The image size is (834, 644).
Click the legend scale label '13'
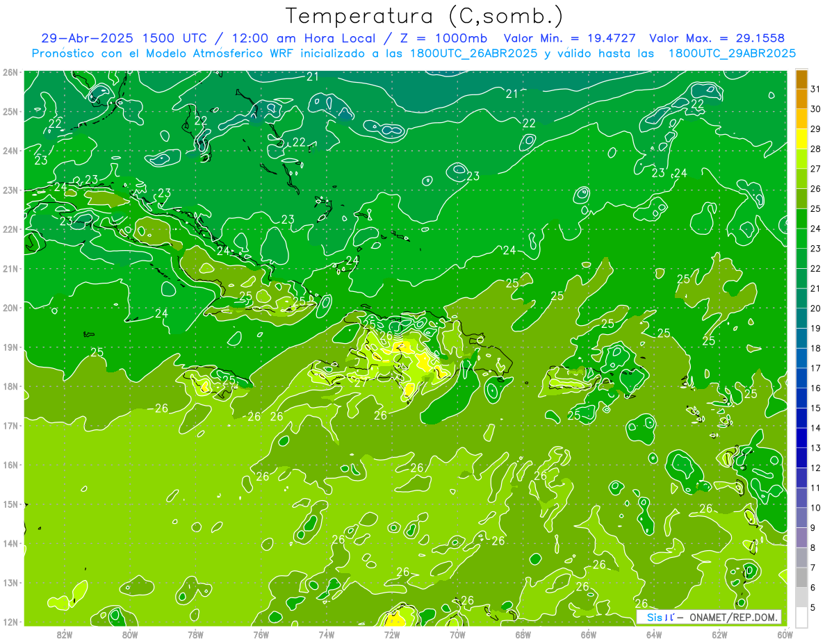[x=816, y=448]
